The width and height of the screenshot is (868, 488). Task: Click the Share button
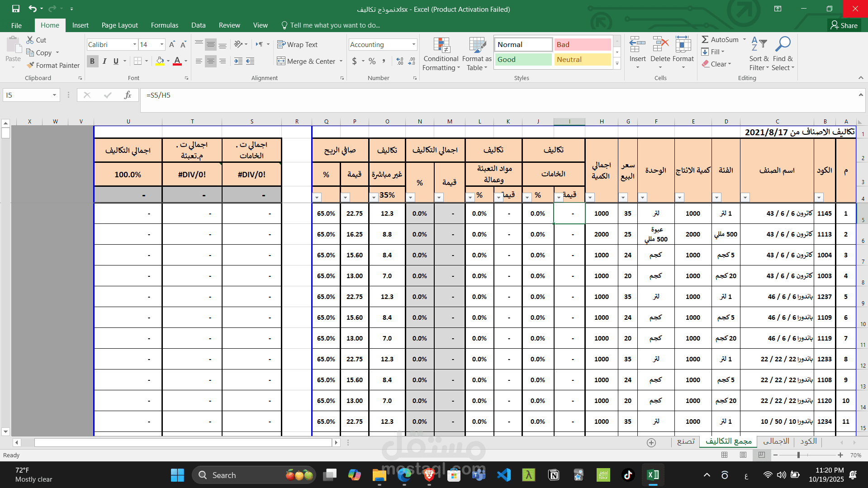[x=844, y=25]
